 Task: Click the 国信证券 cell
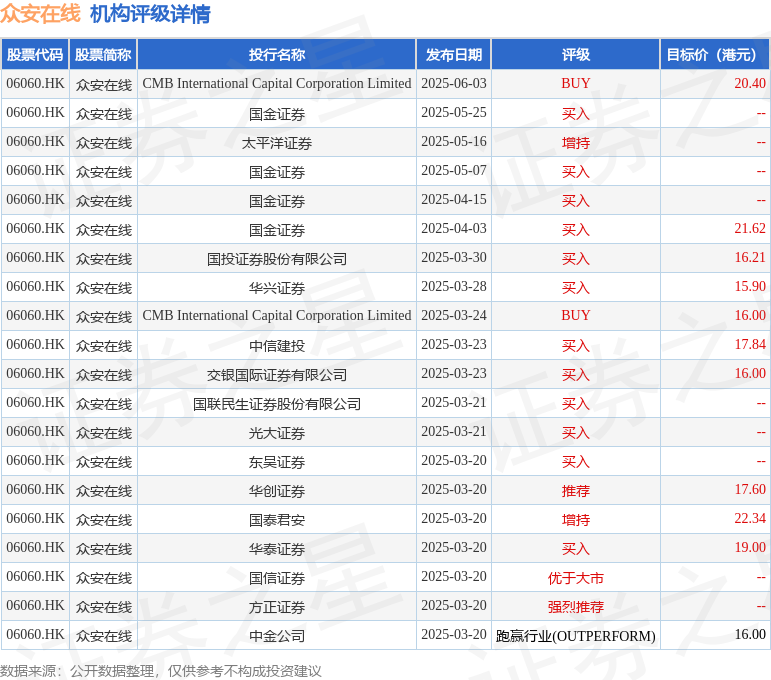[x=277, y=578]
